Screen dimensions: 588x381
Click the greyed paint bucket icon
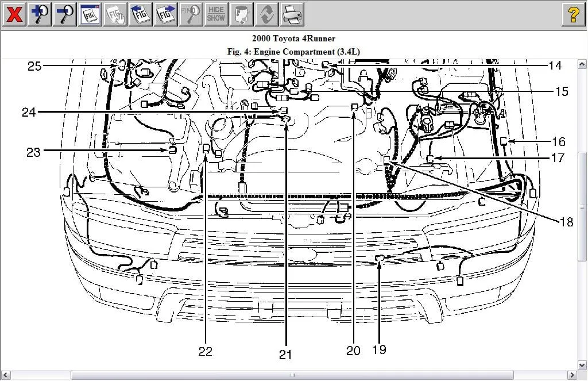[242, 14]
